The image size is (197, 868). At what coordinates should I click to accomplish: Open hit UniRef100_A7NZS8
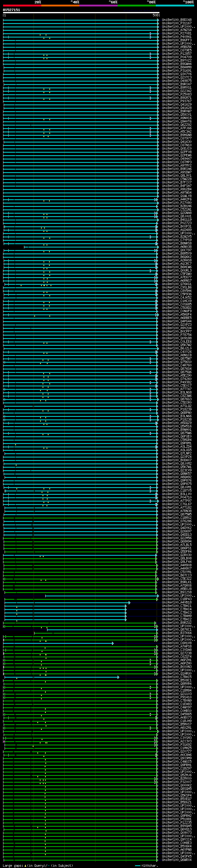pos(177,30)
